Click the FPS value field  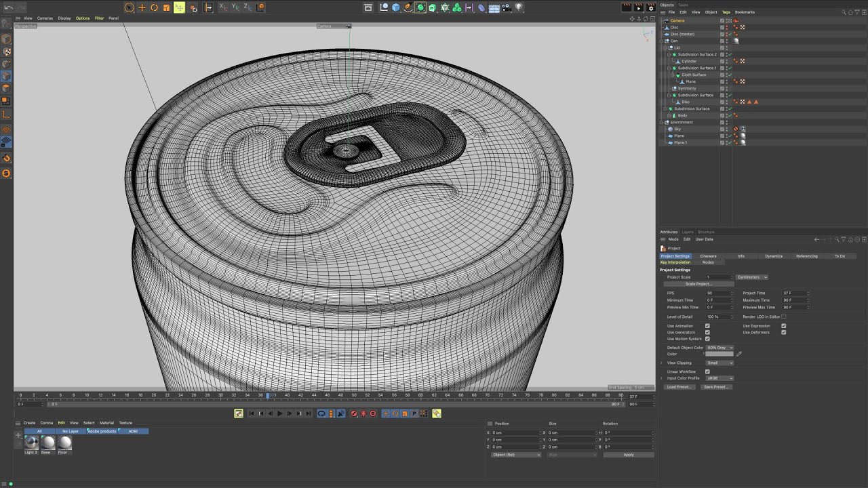[718, 293]
